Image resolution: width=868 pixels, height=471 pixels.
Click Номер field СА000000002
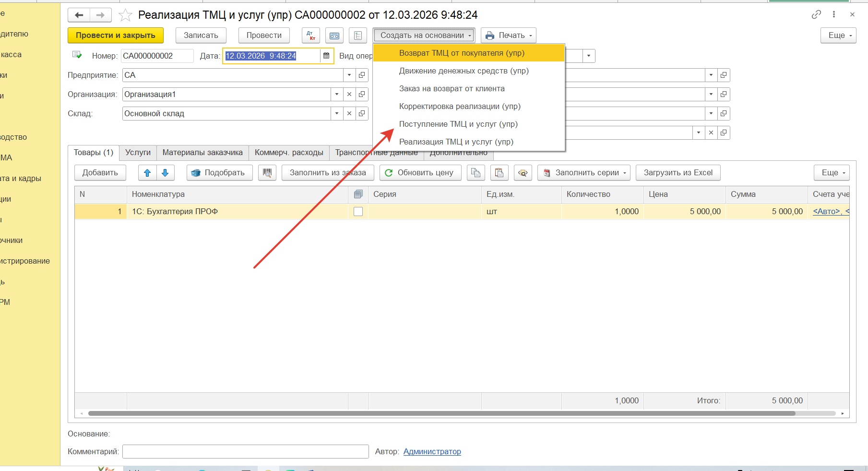(157, 56)
